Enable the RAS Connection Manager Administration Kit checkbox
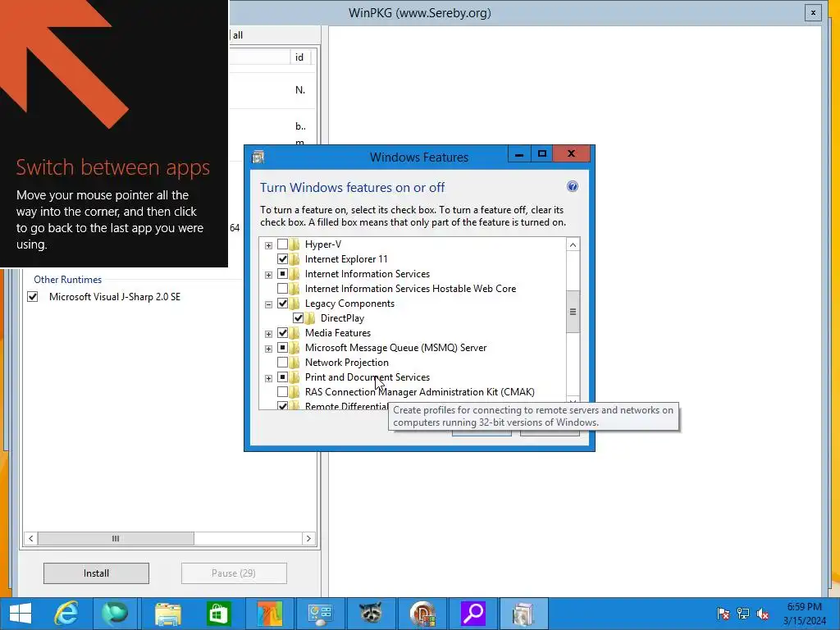 [282, 392]
